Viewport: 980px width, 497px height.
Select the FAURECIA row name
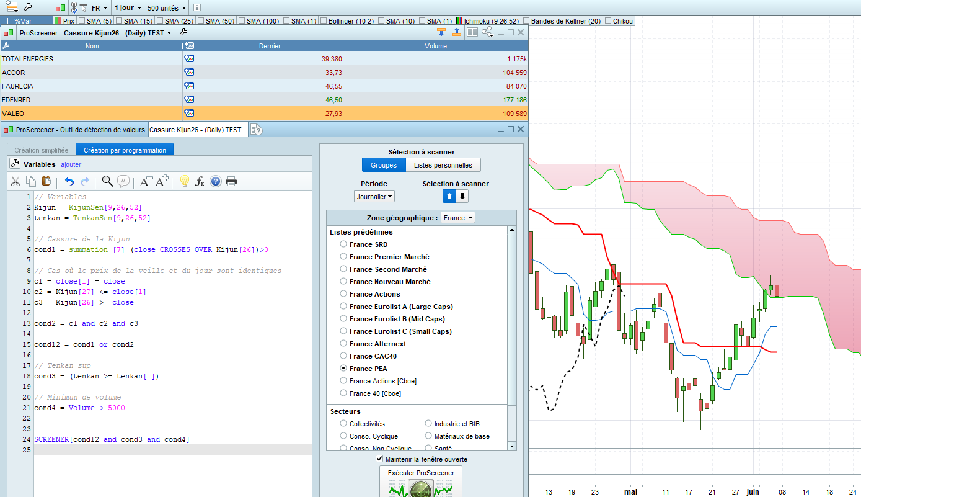17,86
